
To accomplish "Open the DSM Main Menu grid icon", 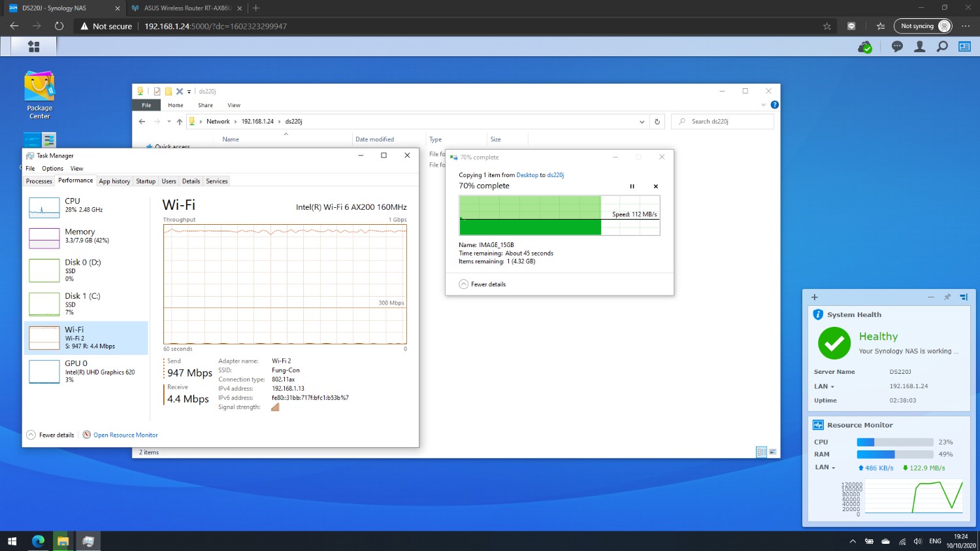I will (34, 46).
